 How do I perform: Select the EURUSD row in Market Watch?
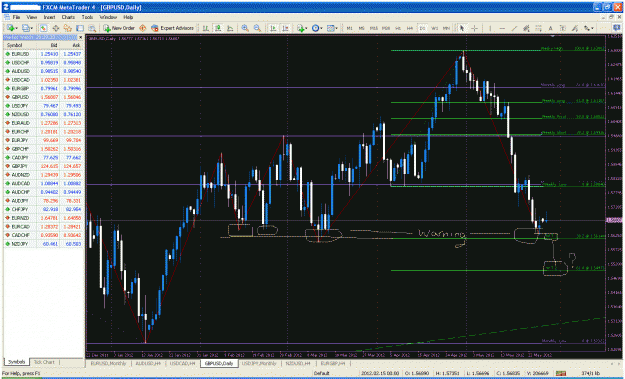[x=43, y=54]
